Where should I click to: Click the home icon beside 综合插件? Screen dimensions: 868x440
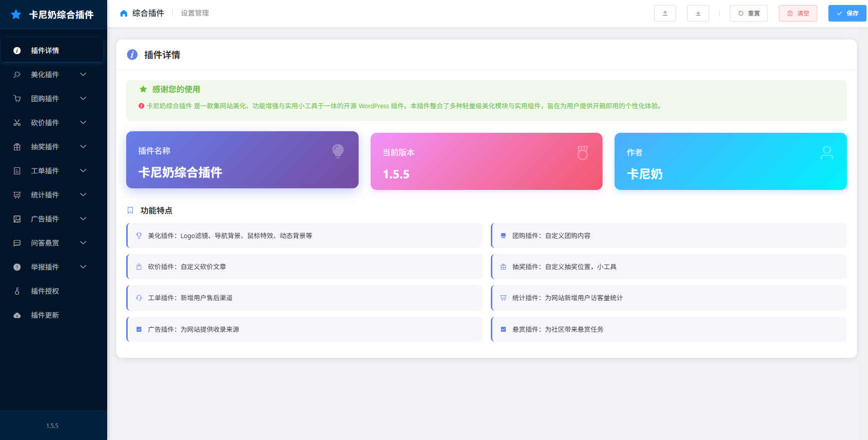124,14
